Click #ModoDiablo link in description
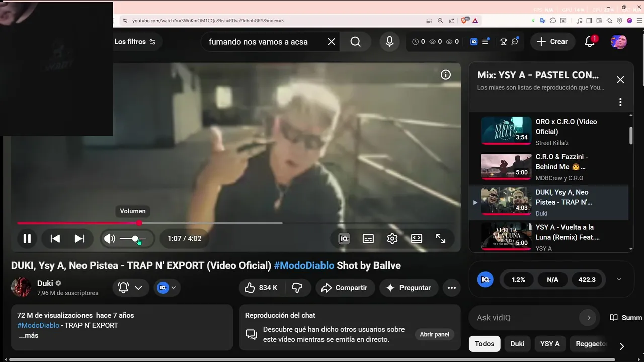The image size is (644, 362). point(38,325)
